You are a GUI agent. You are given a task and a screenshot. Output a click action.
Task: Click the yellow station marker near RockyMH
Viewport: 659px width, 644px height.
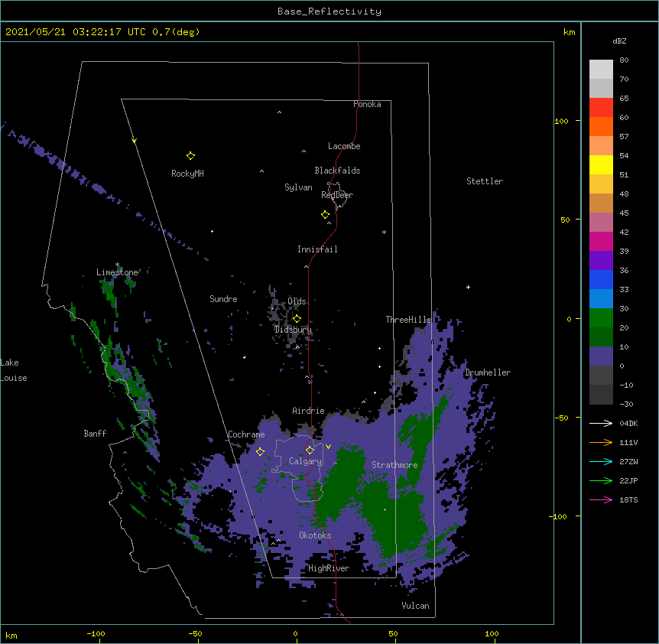190,156
